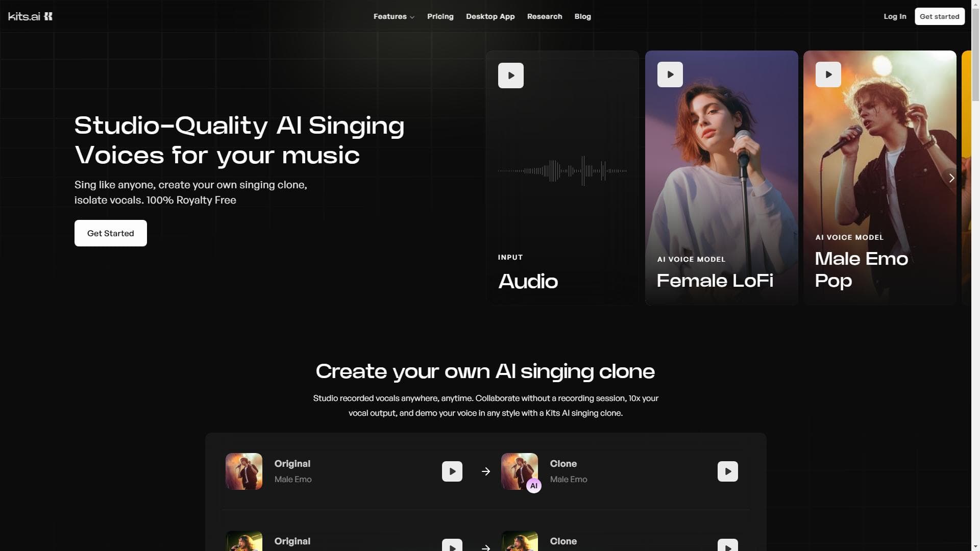Play the Original Male Emo clip
Viewport: 980px width, 551px height.
[452, 471]
